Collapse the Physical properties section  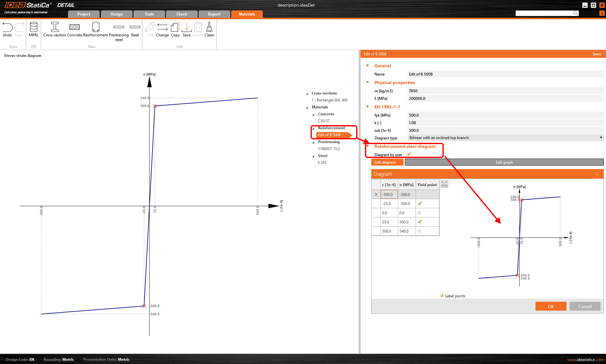(368, 82)
